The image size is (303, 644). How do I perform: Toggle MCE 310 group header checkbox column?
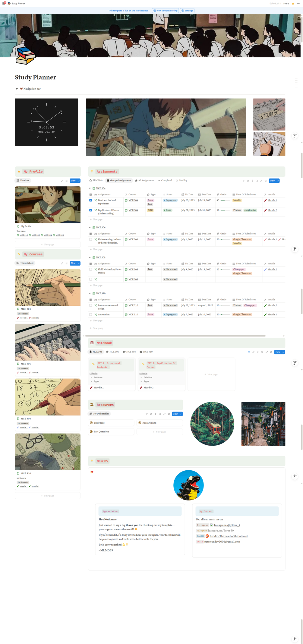pos(90,300)
